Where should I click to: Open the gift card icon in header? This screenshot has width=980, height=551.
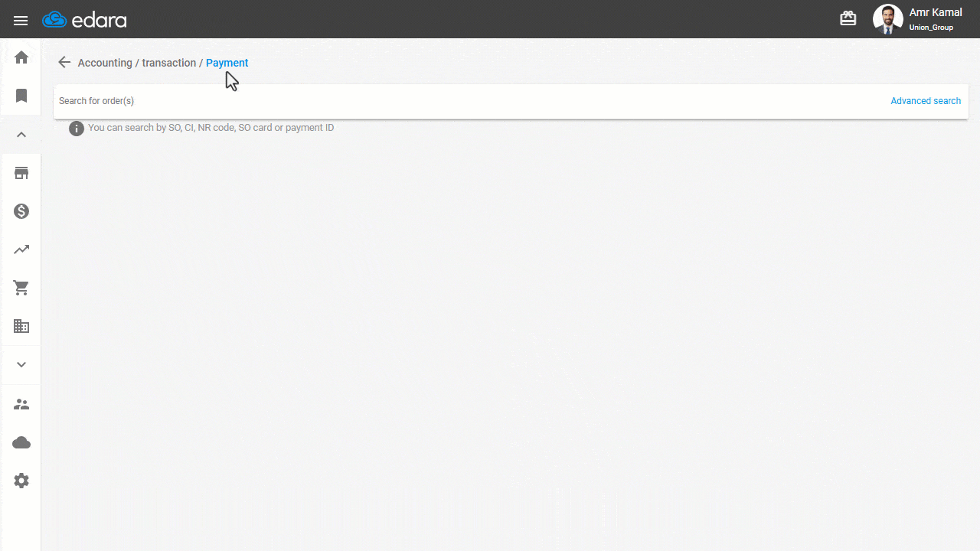tap(848, 19)
